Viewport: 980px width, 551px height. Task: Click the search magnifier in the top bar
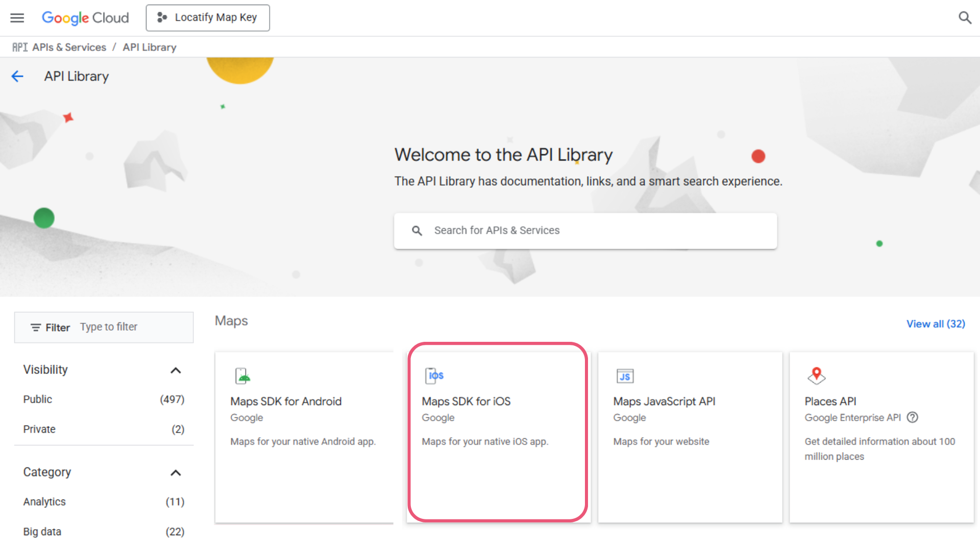965,18
